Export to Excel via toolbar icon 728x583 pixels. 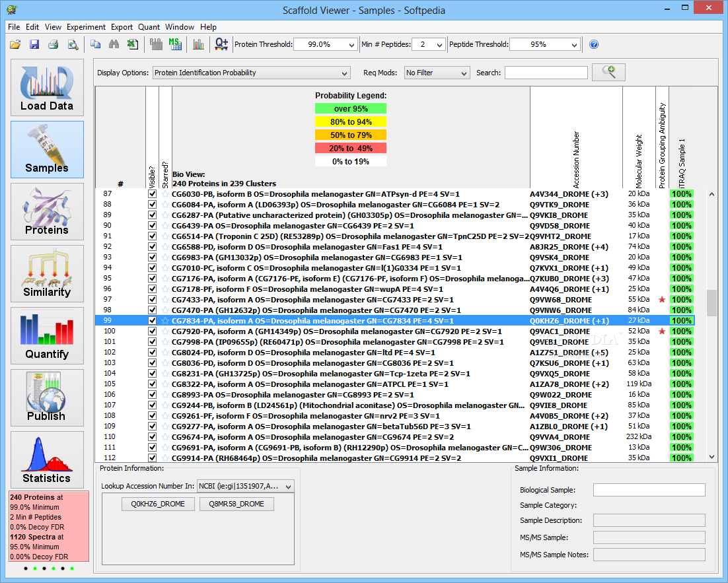click(x=133, y=44)
